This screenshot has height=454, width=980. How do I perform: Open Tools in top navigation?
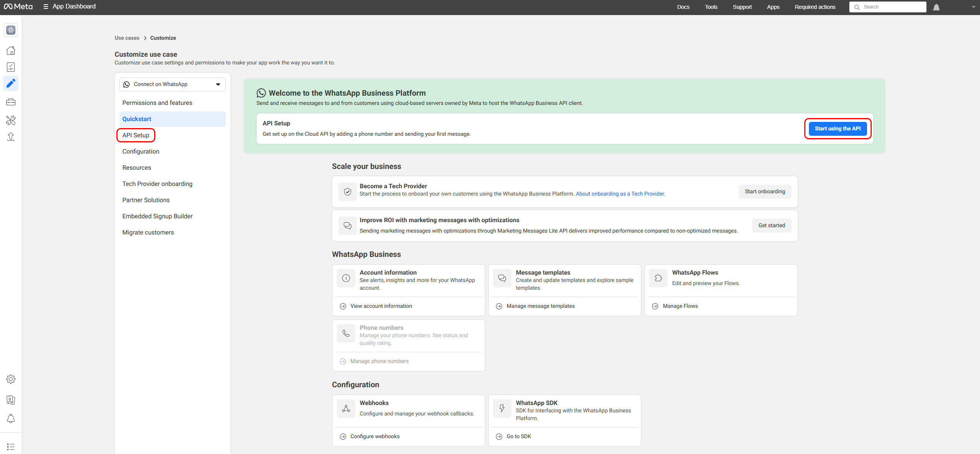pyautogui.click(x=711, y=7)
